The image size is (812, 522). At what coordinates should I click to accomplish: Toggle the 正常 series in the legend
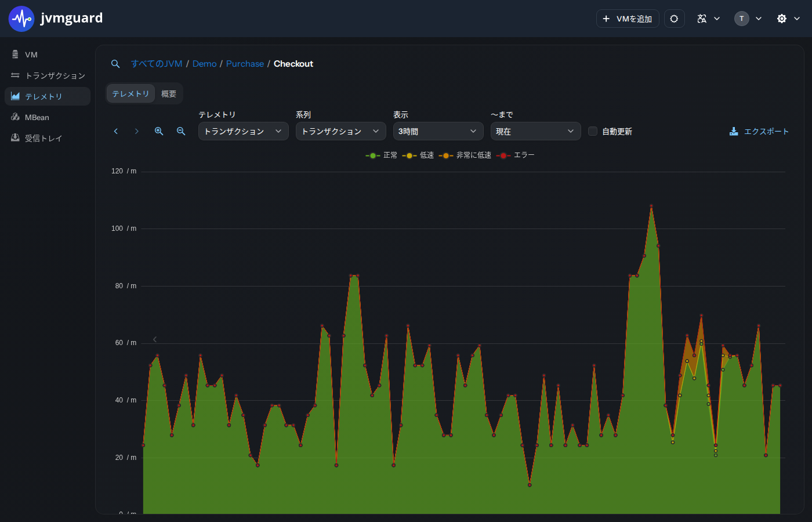click(x=382, y=155)
